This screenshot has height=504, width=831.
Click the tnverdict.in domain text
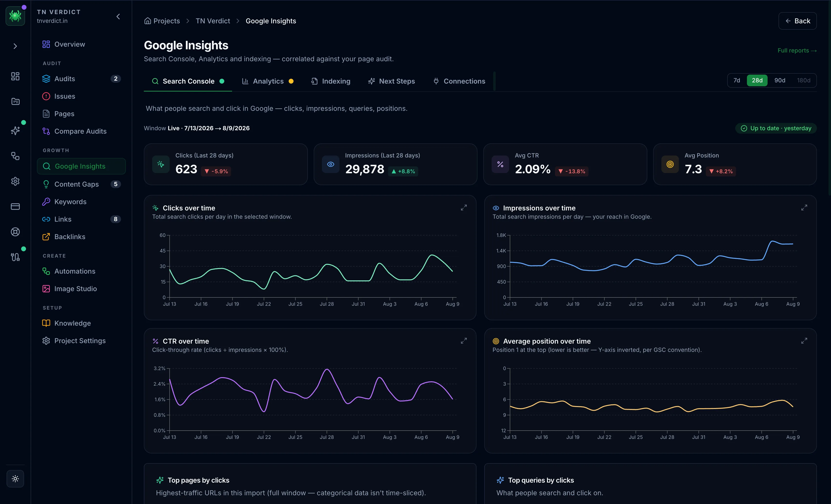click(x=52, y=21)
